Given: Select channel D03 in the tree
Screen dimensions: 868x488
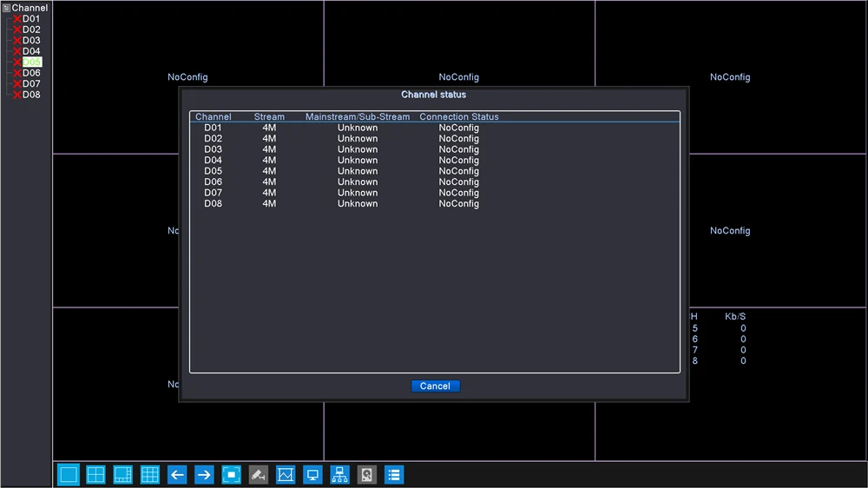Looking at the screenshot, I should pyautogui.click(x=31, y=41).
